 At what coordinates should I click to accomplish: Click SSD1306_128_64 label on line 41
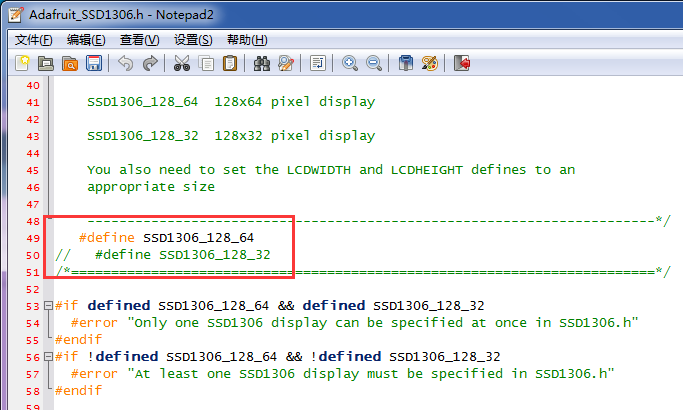coord(143,102)
